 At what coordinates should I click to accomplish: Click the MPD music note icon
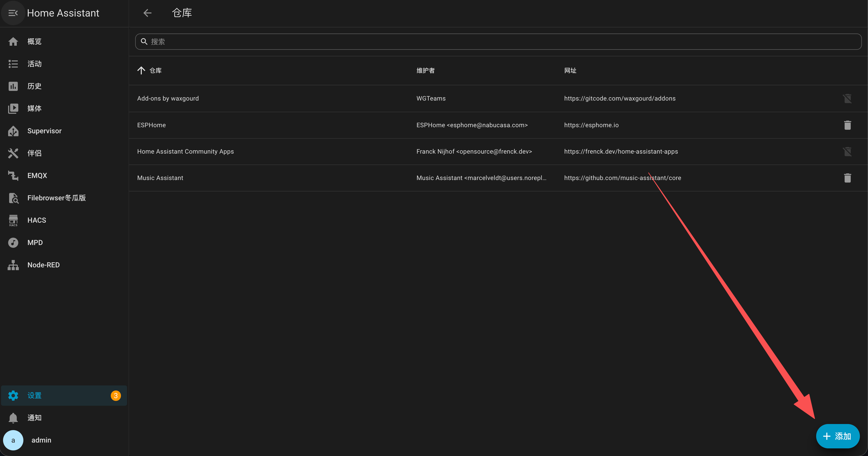click(x=13, y=242)
